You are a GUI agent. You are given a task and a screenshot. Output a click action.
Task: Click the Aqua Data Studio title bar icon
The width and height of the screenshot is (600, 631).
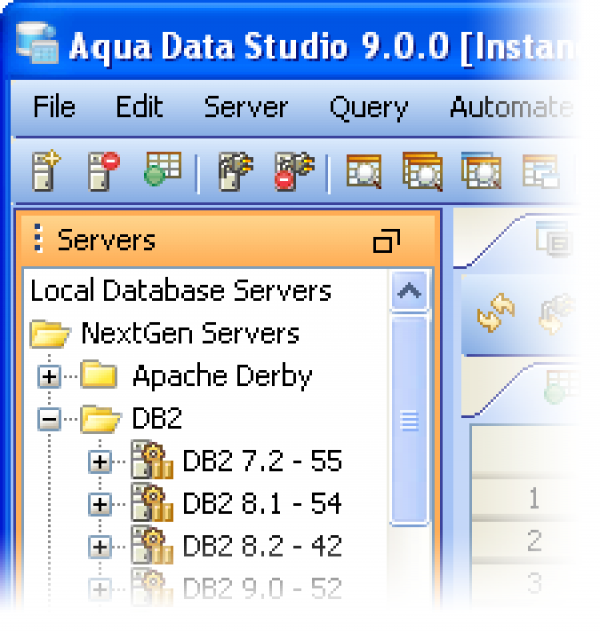click(38, 43)
